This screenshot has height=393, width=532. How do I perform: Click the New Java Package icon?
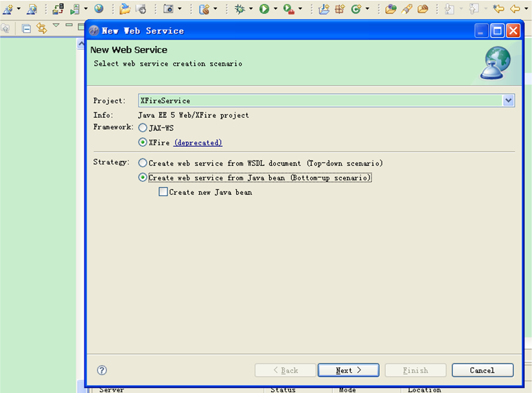(340, 9)
